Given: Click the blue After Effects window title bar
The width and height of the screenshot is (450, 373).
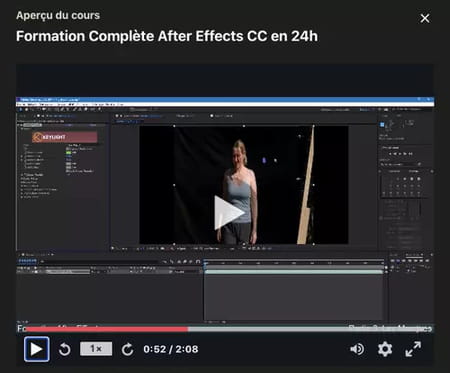Looking at the screenshot, I should (x=225, y=99).
